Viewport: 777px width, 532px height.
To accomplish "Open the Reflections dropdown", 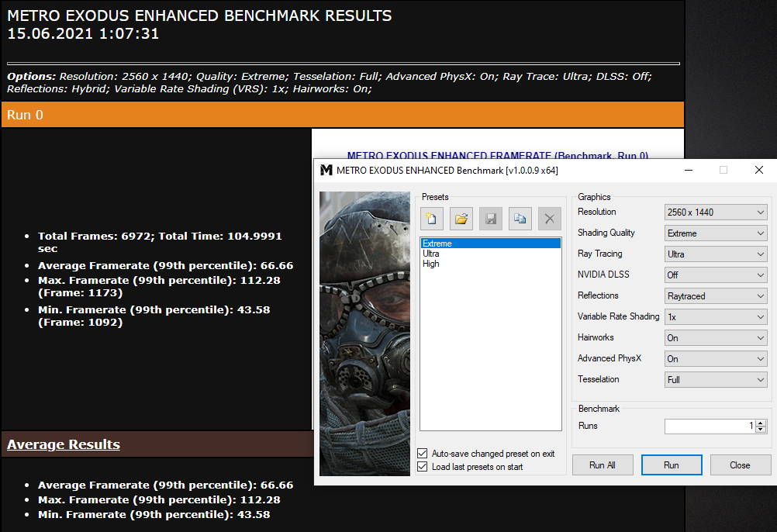I will 716,296.
